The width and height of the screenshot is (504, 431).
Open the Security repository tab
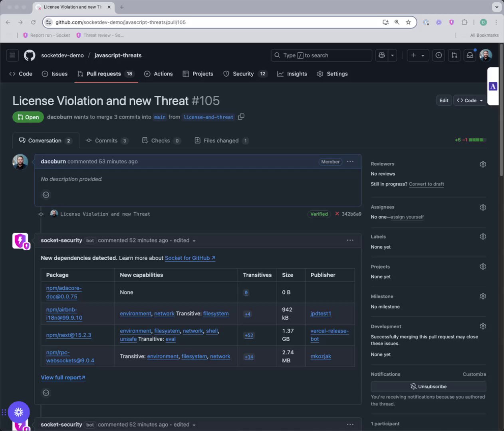click(245, 74)
